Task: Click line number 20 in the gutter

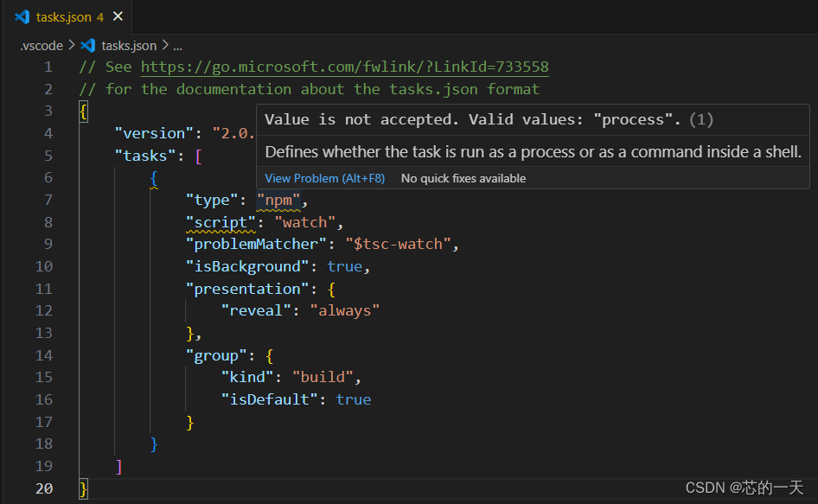Action: 43,487
